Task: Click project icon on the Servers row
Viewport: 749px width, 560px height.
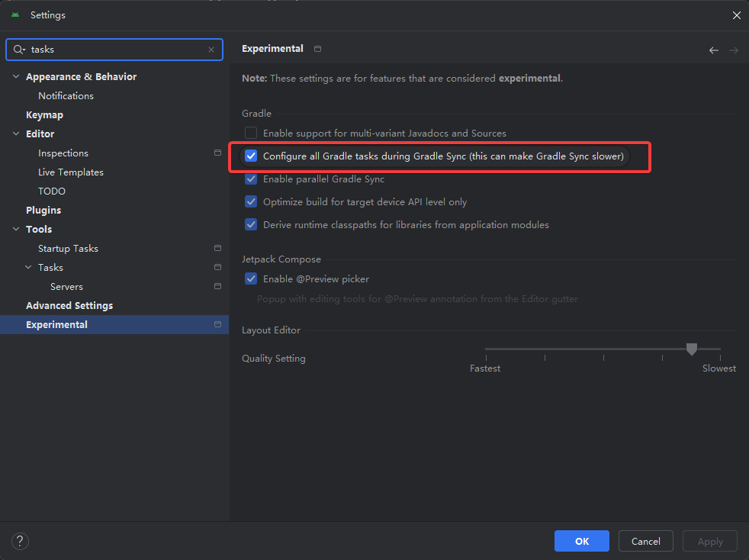Action: coord(218,286)
